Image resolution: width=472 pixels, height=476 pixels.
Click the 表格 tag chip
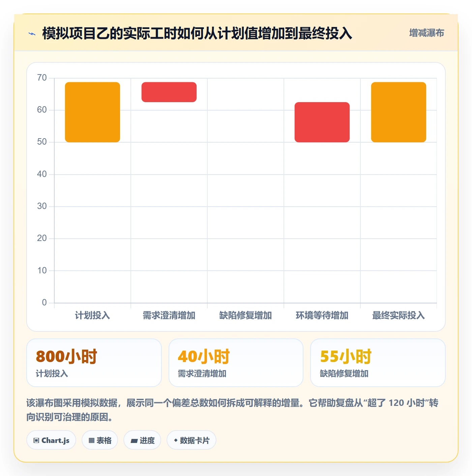[x=100, y=440]
